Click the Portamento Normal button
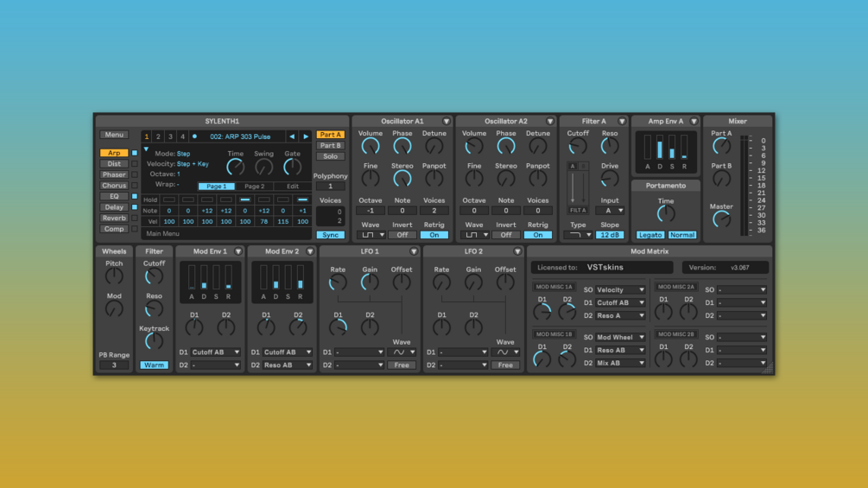 682,235
